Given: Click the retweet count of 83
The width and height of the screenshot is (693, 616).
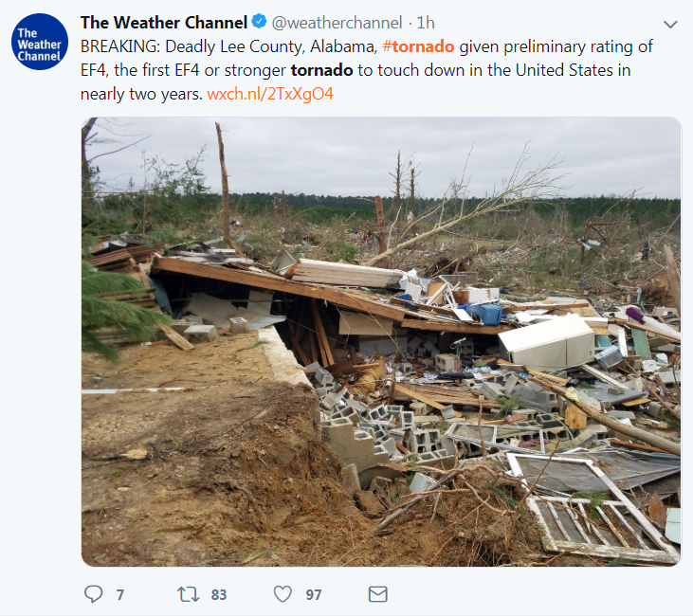Looking at the screenshot, I should 219,595.
